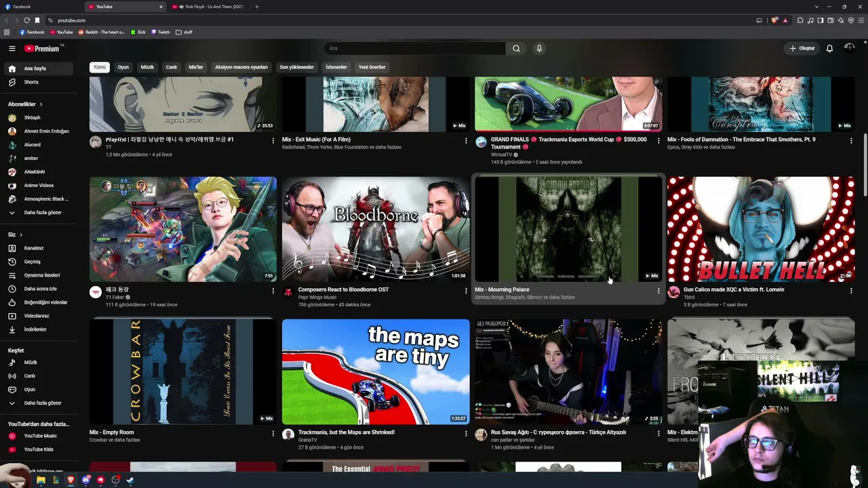Viewport: 868px width, 488px height.
Task: Click the search magnifier button
Action: click(516, 48)
